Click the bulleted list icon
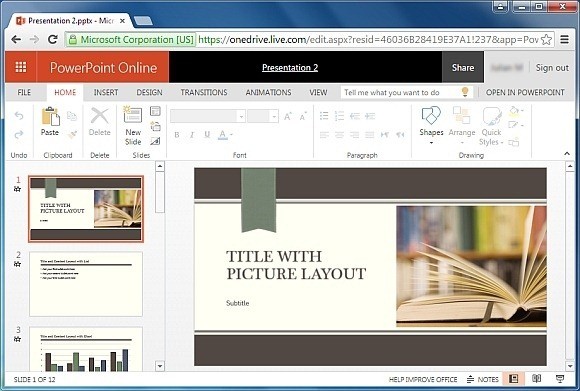The image size is (580, 391). tap(324, 116)
